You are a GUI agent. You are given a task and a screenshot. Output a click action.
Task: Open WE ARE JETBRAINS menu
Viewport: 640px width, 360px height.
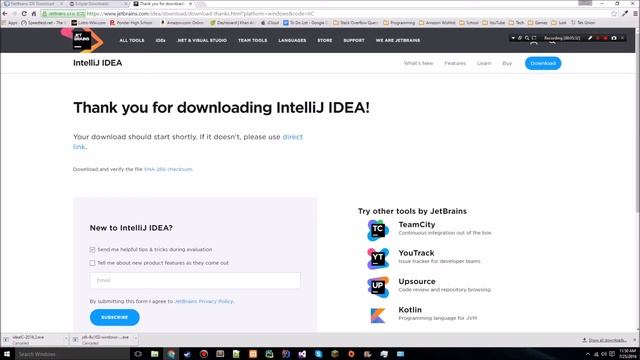[x=398, y=40]
